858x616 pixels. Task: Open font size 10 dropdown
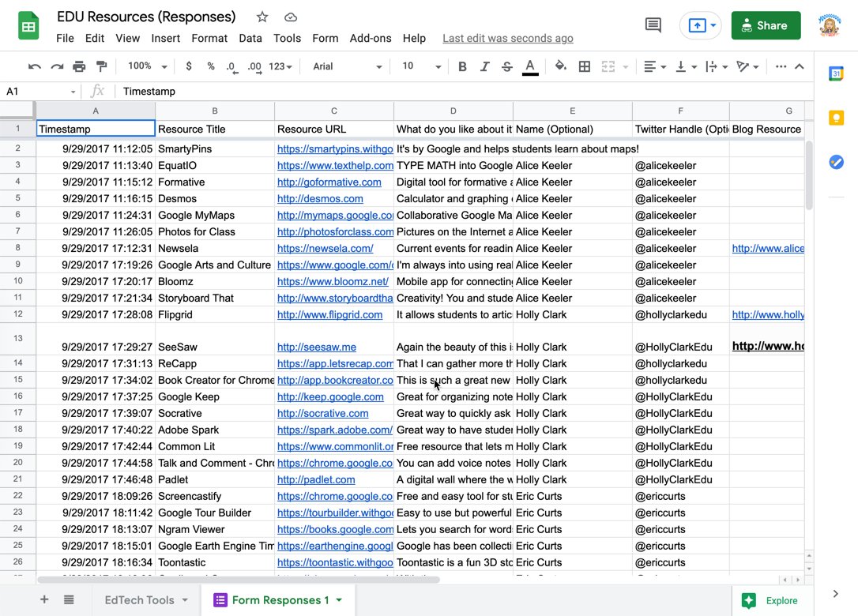[421, 66]
